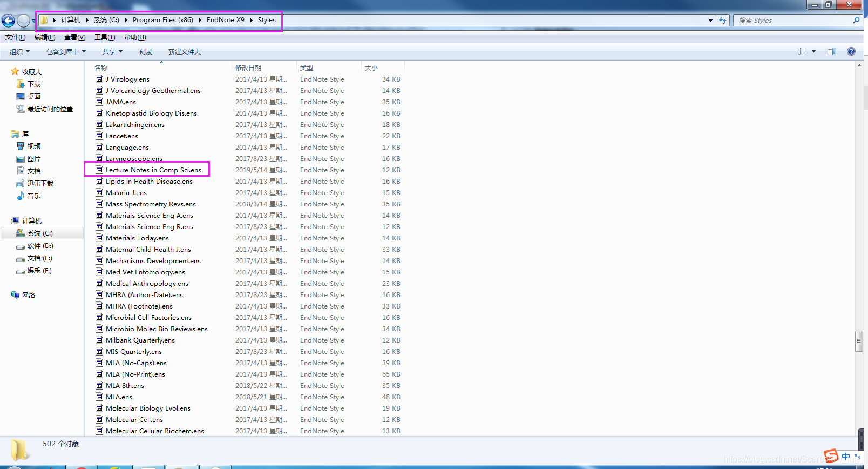
Task: Open view options dropdown arrow
Action: pos(813,51)
